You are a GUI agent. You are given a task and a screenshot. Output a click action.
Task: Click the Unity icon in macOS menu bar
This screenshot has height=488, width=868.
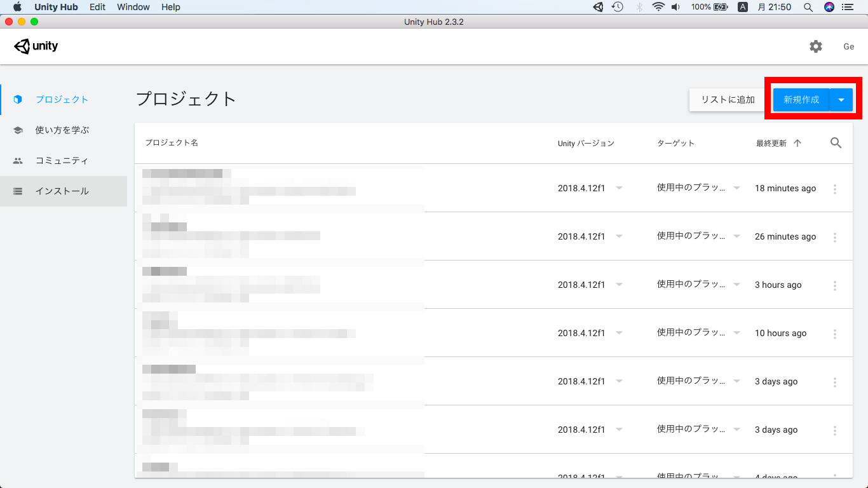tap(598, 7)
